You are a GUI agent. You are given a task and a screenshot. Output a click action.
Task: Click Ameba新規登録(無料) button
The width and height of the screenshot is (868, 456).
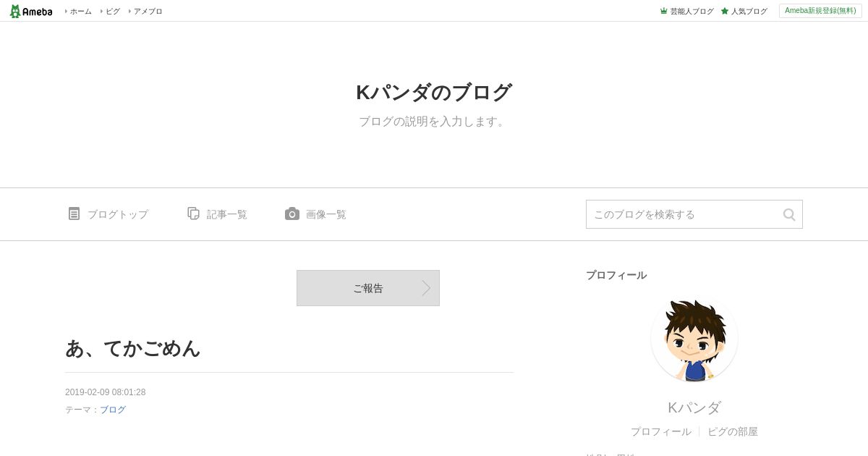(x=820, y=11)
